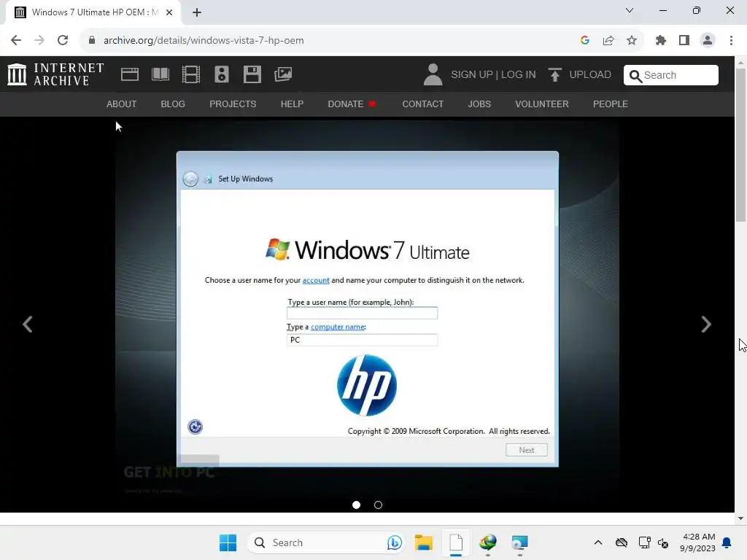This screenshot has height=560, width=747.
Task: Close the Windows 7 Ultimate HP OEM tab
Action: point(169,12)
